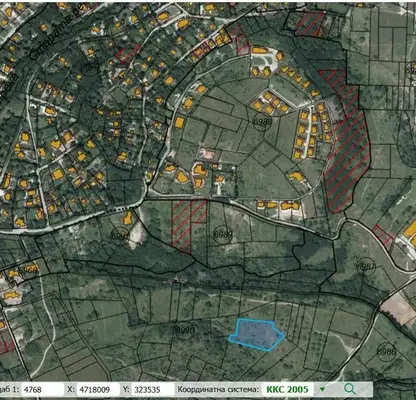Open the coordinate system dropdown arrow
416x400 pixels.
pos(322,389)
